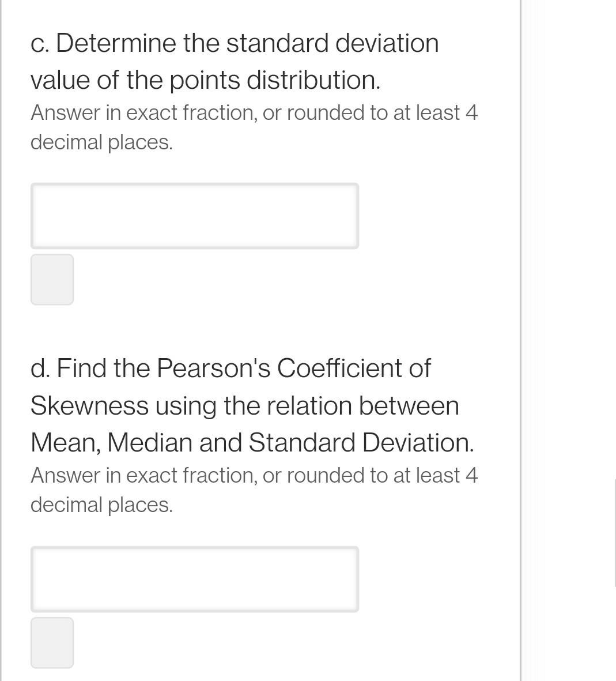Select the small grey box under question c

pyautogui.click(x=52, y=279)
